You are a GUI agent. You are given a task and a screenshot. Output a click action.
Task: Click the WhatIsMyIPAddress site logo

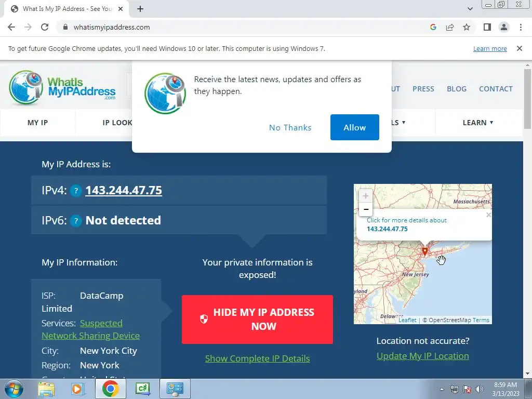62,87
